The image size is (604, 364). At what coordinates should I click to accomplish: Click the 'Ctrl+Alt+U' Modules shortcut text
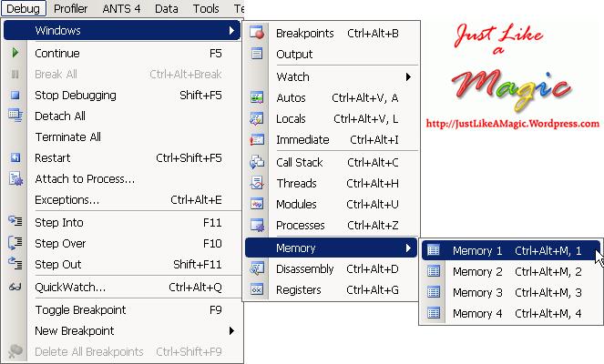coord(373,205)
